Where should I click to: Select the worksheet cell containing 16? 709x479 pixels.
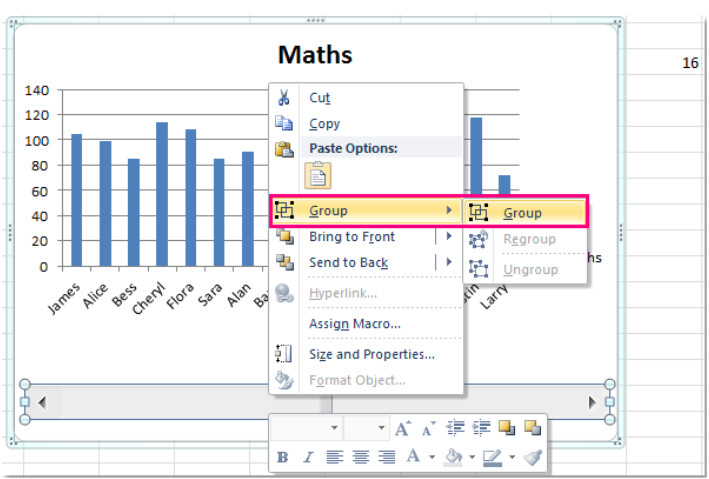[x=667, y=62]
